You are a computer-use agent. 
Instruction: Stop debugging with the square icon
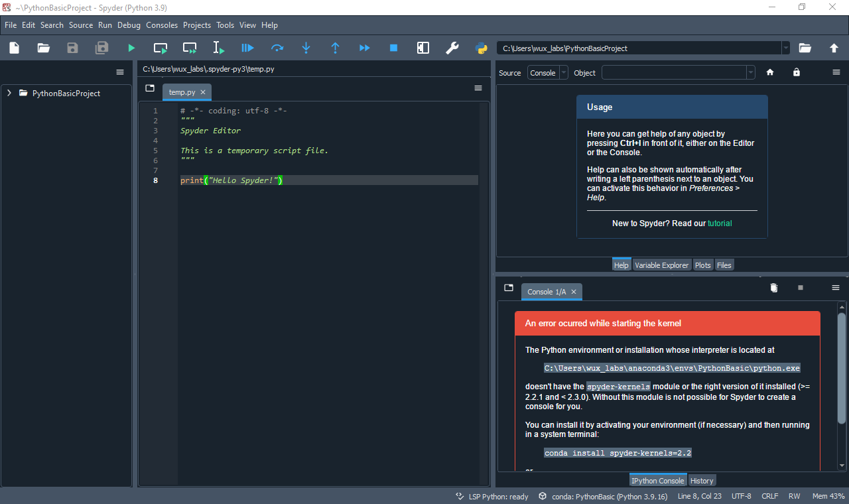point(393,48)
